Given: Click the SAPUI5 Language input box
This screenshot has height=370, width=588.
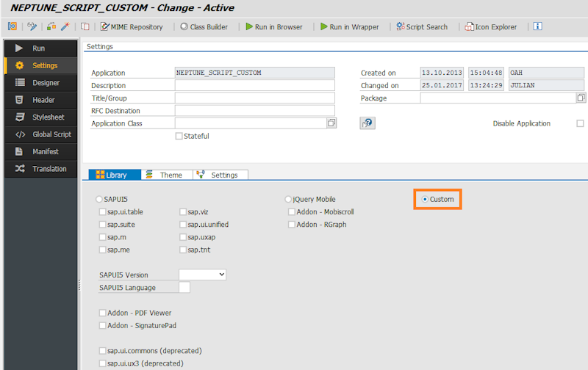Looking at the screenshot, I should (x=184, y=287).
